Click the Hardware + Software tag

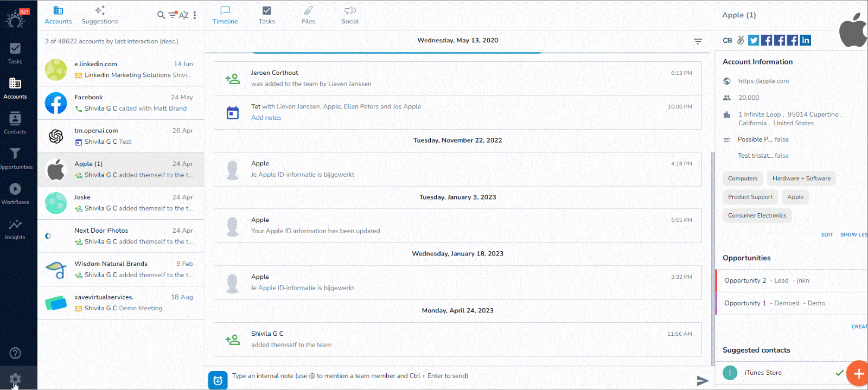801,178
